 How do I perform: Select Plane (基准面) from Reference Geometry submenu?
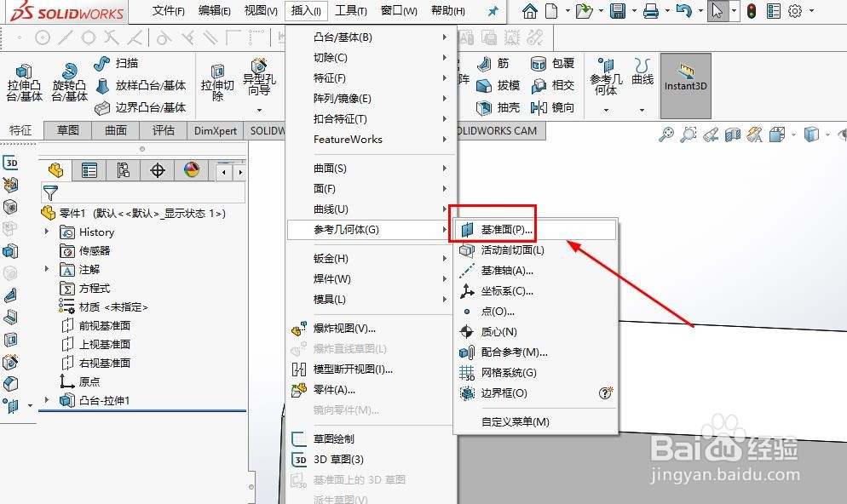[536, 229]
